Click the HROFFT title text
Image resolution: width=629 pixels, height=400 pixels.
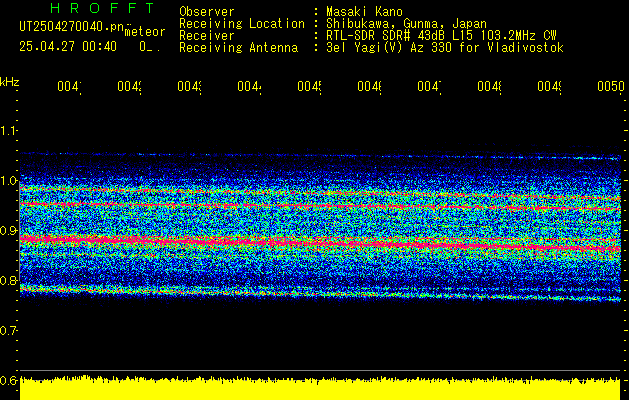(x=103, y=8)
